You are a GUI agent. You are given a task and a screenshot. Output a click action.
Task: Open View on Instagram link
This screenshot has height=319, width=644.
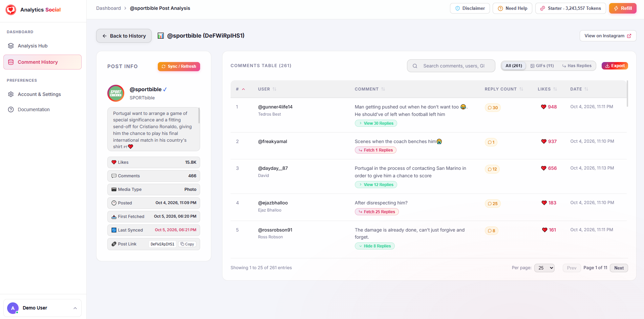click(x=608, y=36)
